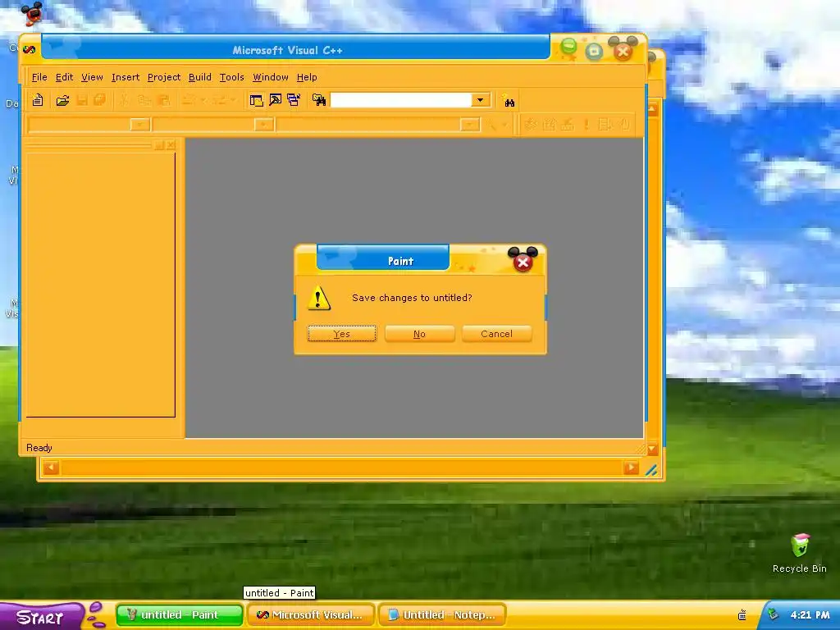The image size is (840, 630).
Task: Click scroll down arrow in background window
Action: 652,449
